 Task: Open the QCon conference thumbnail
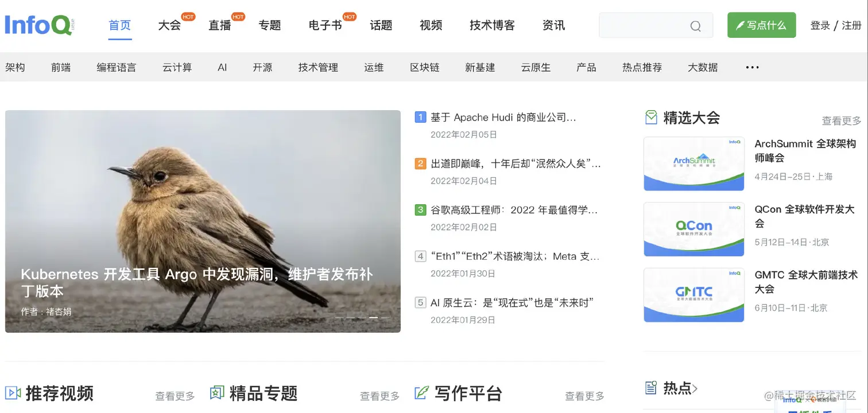694,229
